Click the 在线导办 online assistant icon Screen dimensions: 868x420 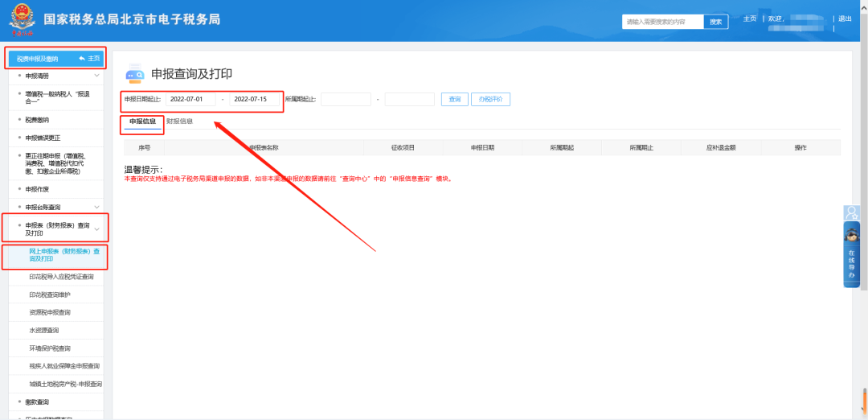[x=851, y=254]
